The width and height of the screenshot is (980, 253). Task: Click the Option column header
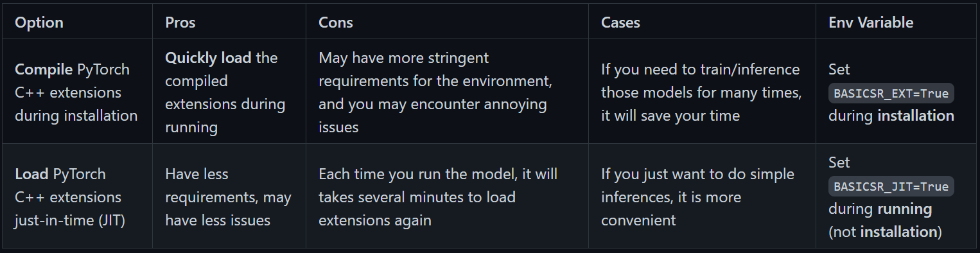coord(39,22)
